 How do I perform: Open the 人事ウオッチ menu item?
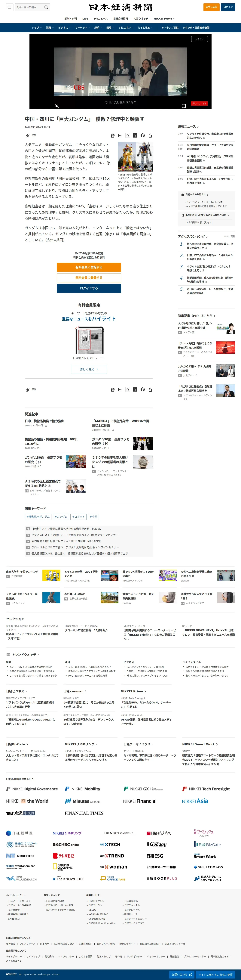[x=141, y=19]
